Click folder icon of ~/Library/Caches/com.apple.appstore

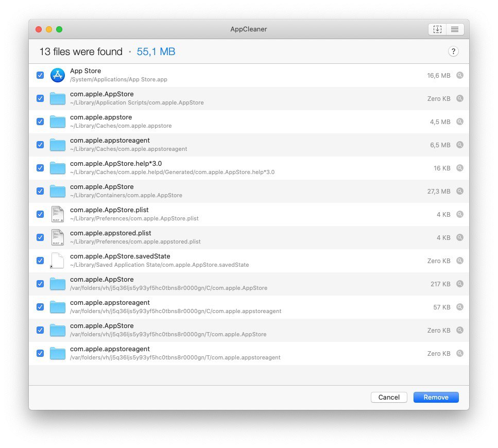pyautogui.click(x=58, y=122)
